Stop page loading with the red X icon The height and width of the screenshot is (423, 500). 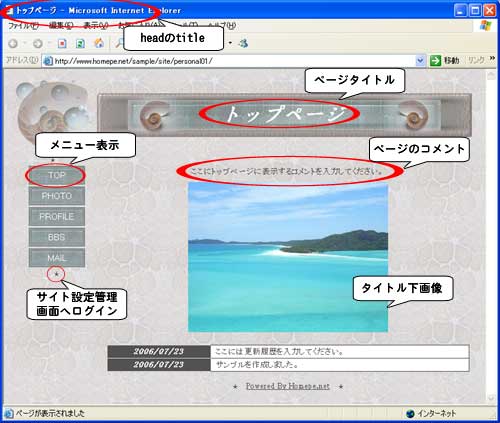[x=62, y=44]
